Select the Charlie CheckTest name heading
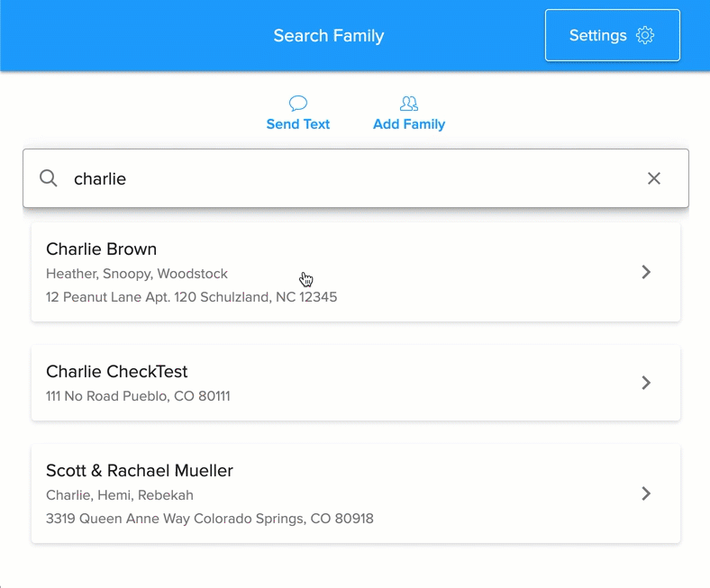This screenshot has width=710, height=588. click(117, 372)
